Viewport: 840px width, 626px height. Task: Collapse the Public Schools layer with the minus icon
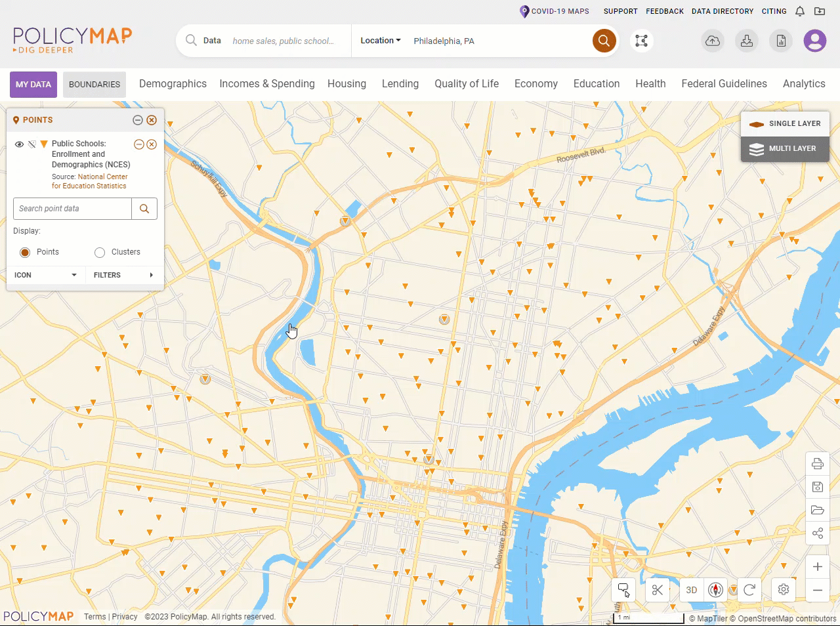[x=138, y=144]
